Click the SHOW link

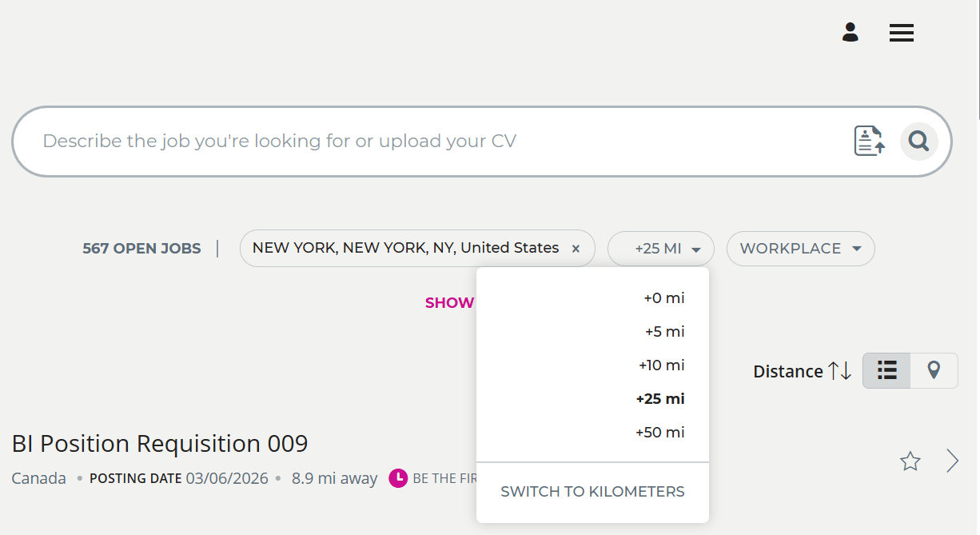[x=449, y=303]
